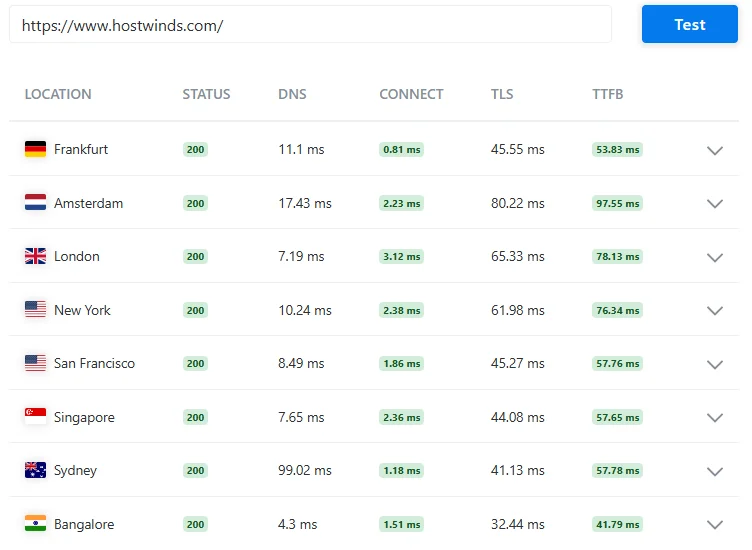This screenshot has width=752, height=550.
Task: Select the Sydney location name
Action: [75, 470]
